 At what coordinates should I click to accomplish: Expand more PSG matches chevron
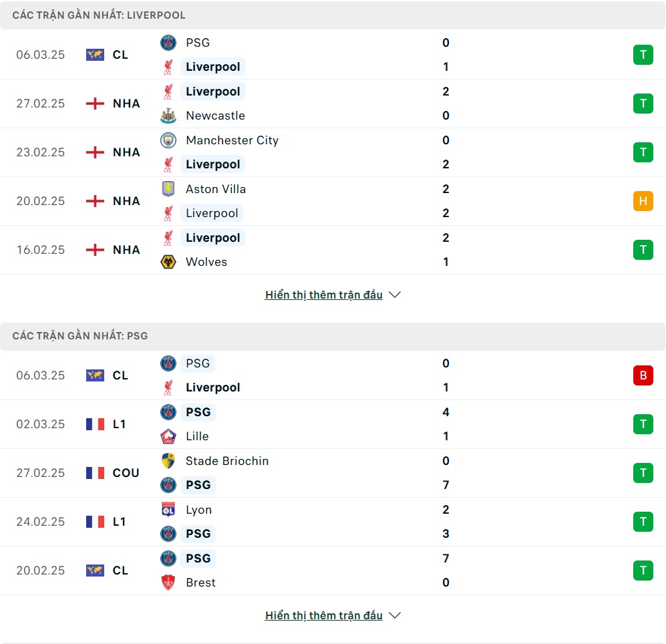tap(395, 615)
